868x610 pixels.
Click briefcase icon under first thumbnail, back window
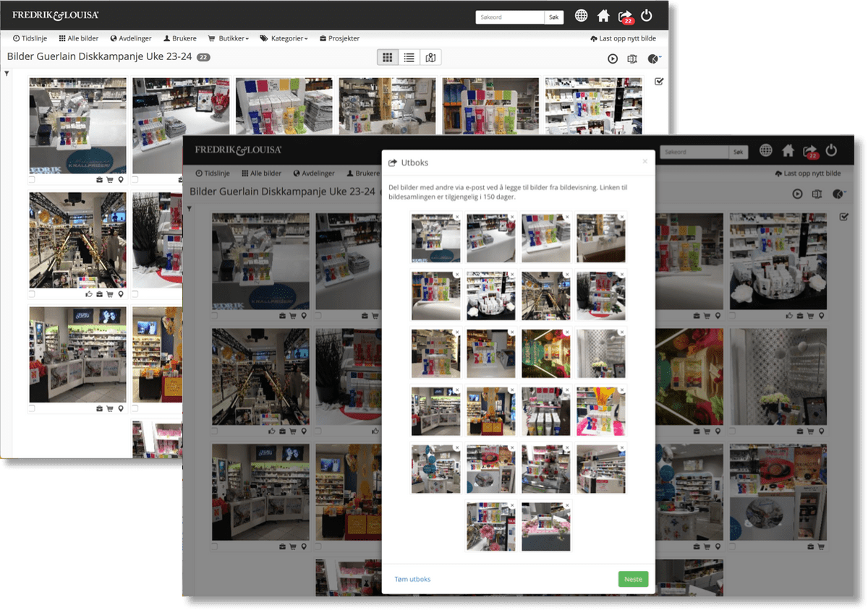click(99, 180)
